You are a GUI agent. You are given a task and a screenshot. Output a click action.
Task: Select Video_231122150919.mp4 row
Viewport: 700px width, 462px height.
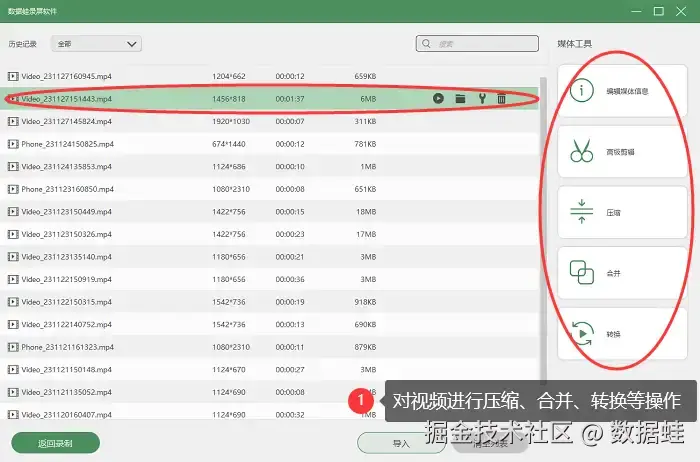pos(270,279)
